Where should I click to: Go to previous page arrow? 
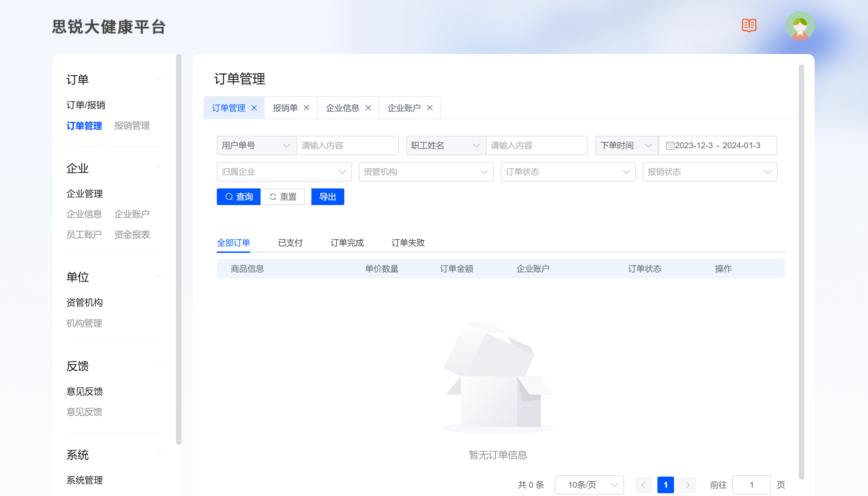click(643, 485)
